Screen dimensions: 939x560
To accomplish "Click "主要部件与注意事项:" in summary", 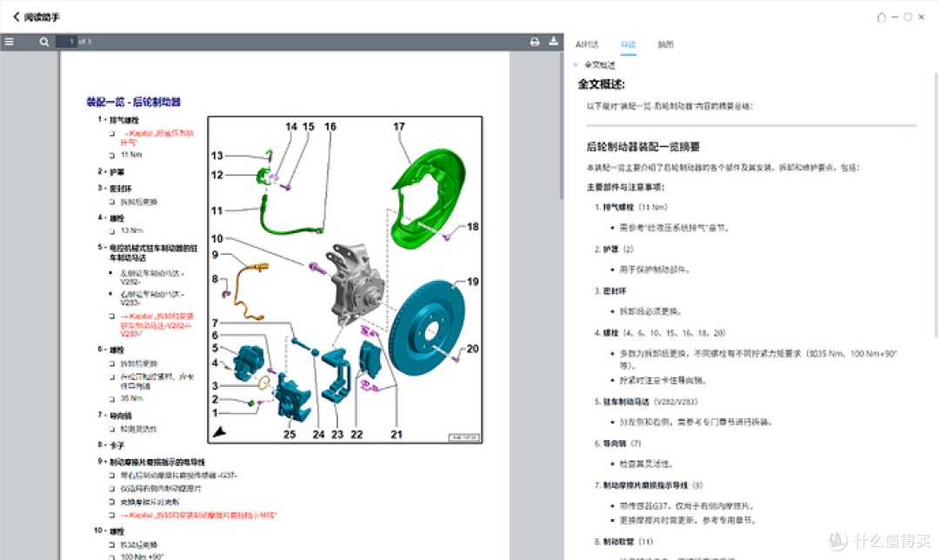I will click(625, 187).
